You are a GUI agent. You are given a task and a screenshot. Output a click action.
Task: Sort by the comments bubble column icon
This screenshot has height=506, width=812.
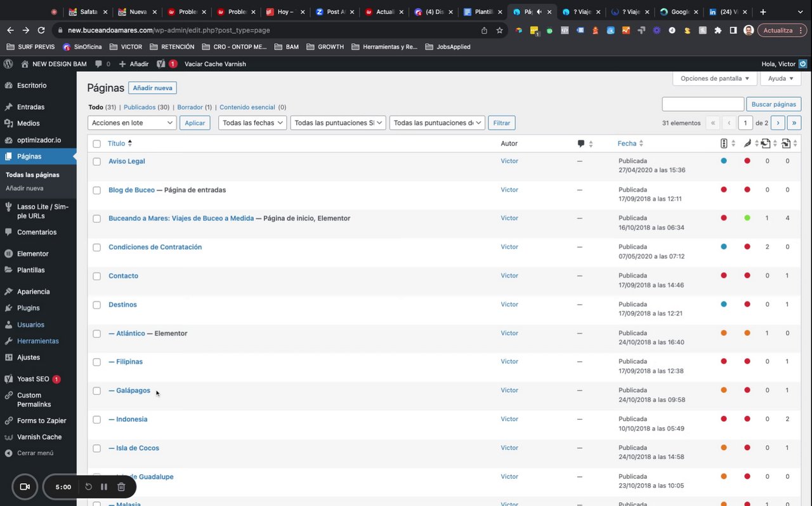[x=581, y=144]
